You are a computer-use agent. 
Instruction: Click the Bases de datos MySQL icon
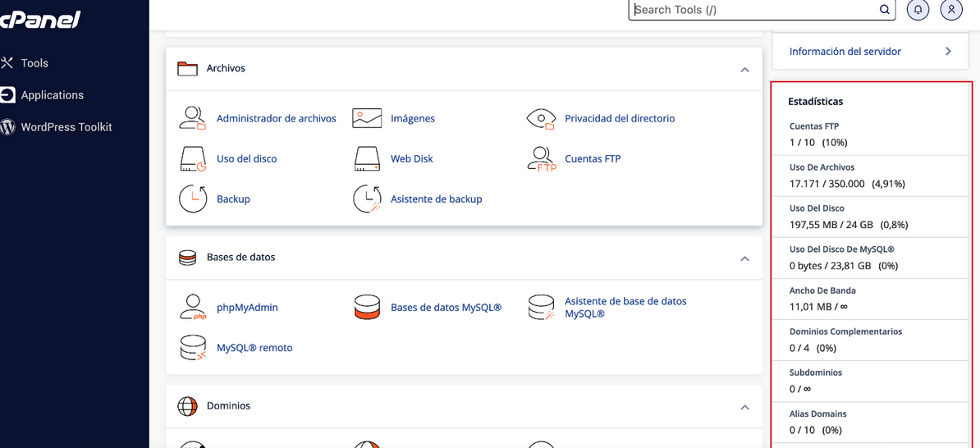(x=367, y=307)
